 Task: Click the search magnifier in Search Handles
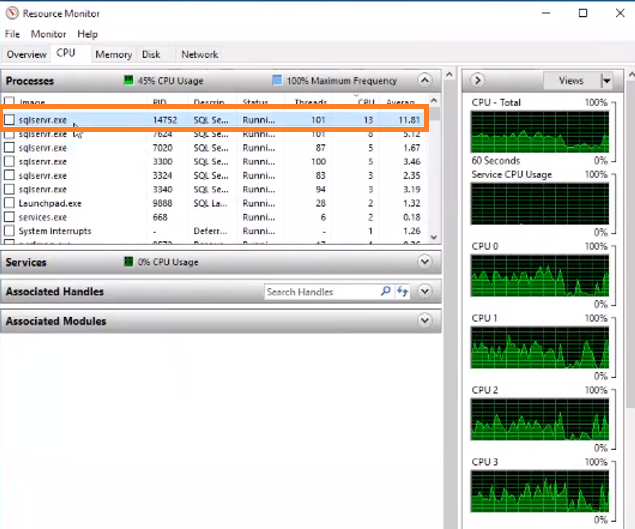(x=386, y=292)
